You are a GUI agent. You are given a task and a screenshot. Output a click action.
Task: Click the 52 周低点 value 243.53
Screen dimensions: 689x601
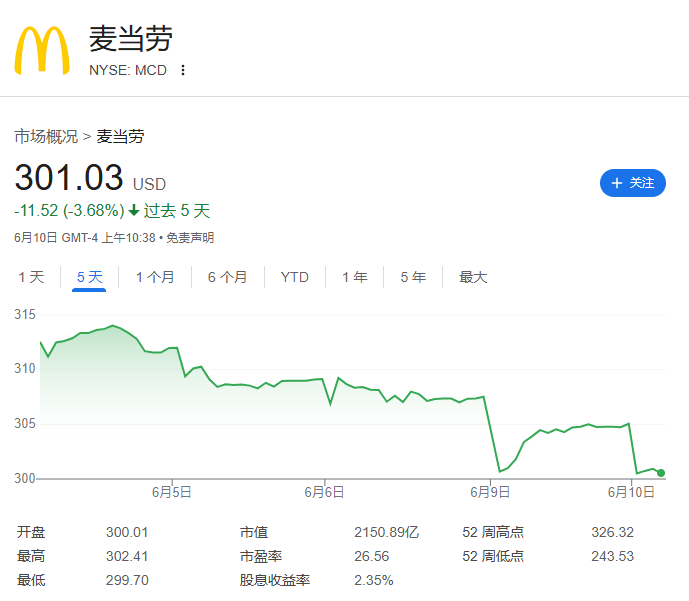coord(613,556)
